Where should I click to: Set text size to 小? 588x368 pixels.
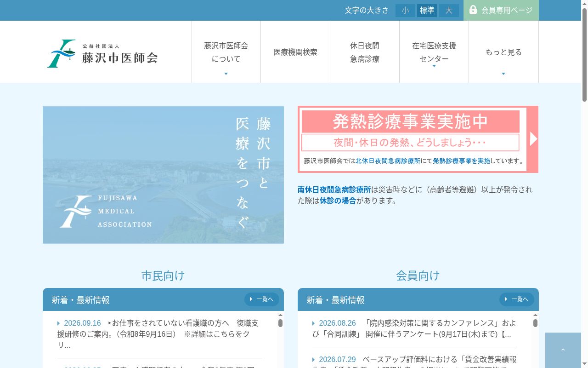tap(405, 11)
